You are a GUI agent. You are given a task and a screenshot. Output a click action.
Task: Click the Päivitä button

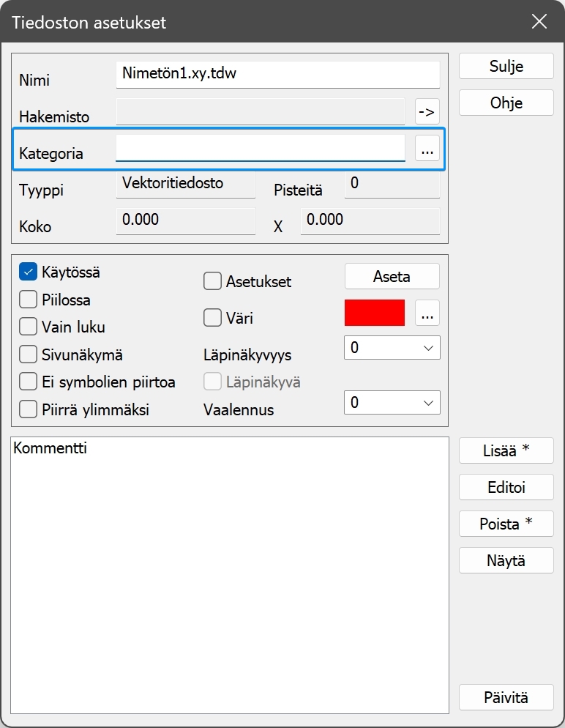click(x=506, y=697)
